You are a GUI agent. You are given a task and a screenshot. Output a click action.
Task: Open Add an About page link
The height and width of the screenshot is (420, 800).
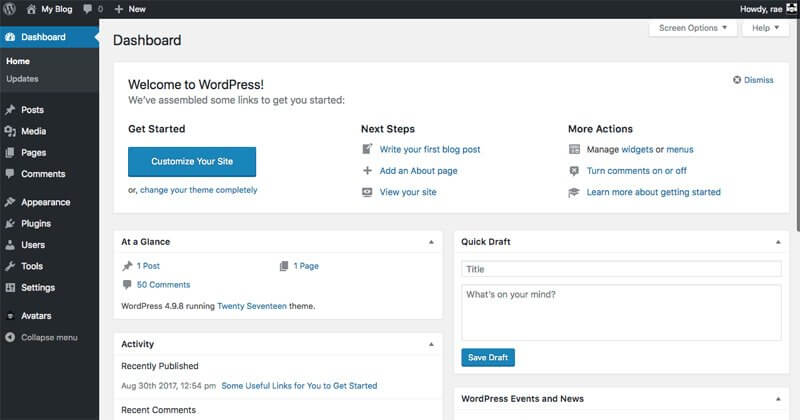click(418, 170)
